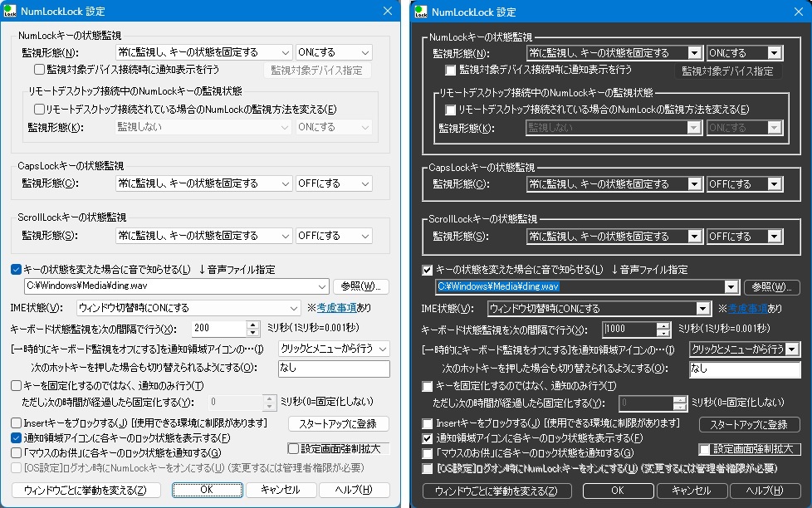The image size is (812, 508).
Task: Open NumLock ONにする dropdown in the light dialog
Action: click(x=333, y=52)
